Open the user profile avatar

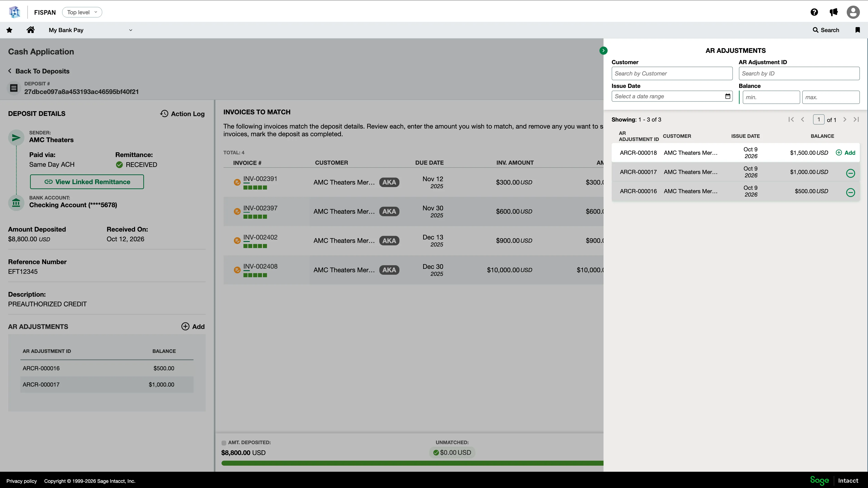coord(853,12)
